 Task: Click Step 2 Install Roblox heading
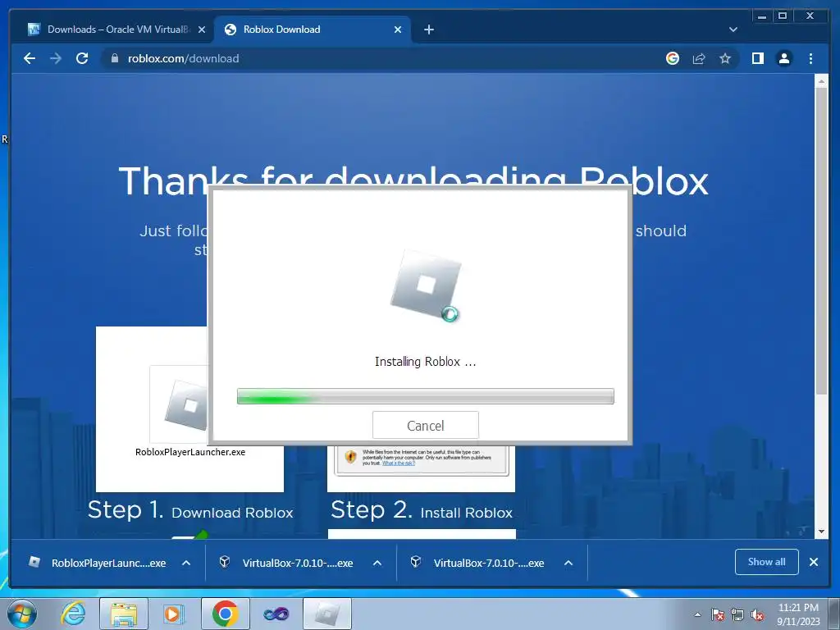tap(422, 510)
